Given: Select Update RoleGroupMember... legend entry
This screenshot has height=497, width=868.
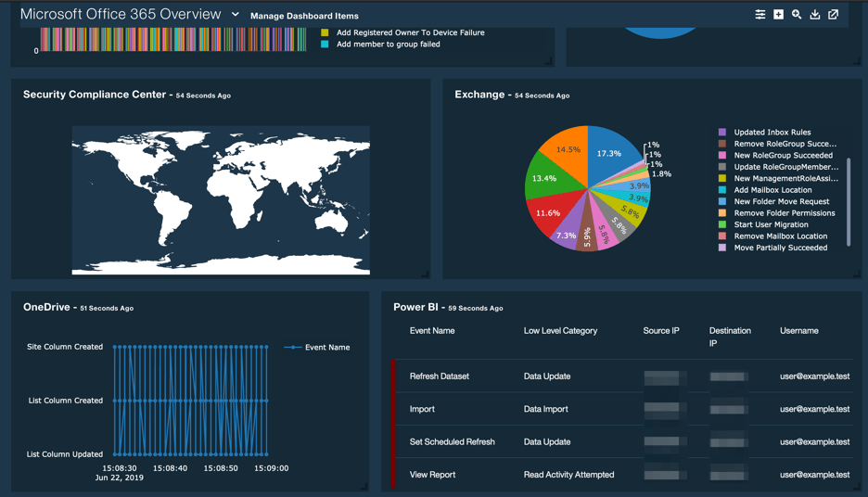Looking at the screenshot, I should (786, 167).
